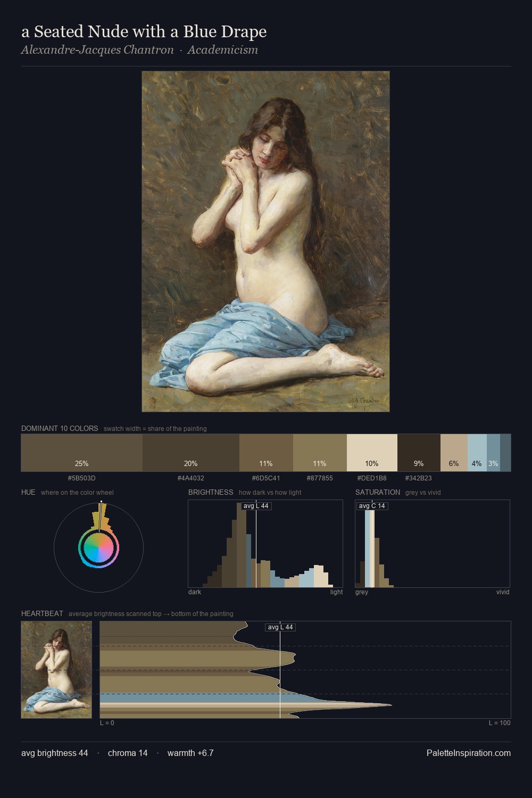The image size is (532, 798).
Task: Click 'swatch width = share of the painting' note
Action: click(x=155, y=429)
